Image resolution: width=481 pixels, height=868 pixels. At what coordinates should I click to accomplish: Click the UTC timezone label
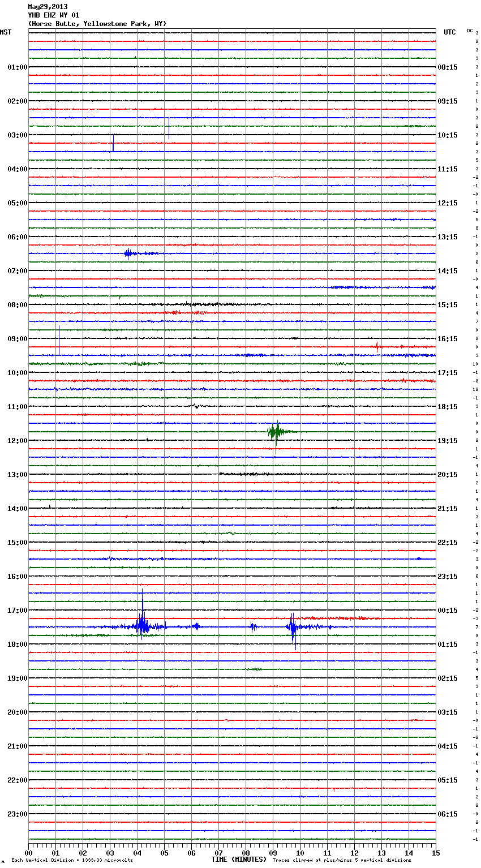[x=450, y=32]
